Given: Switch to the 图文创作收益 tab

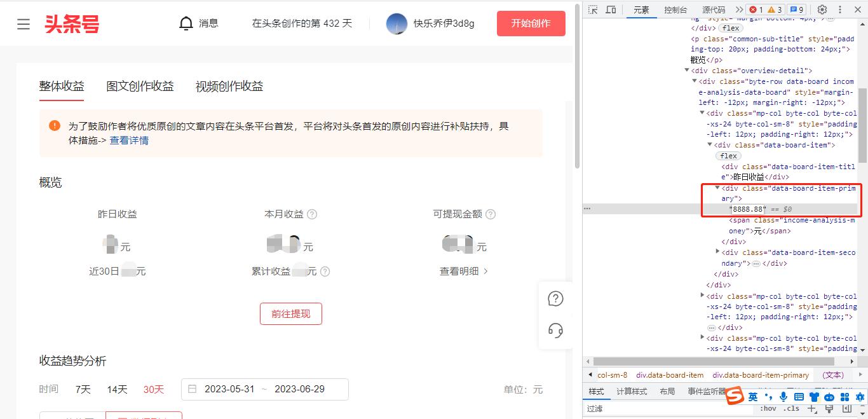Looking at the screenshot, I should (140, 86).
